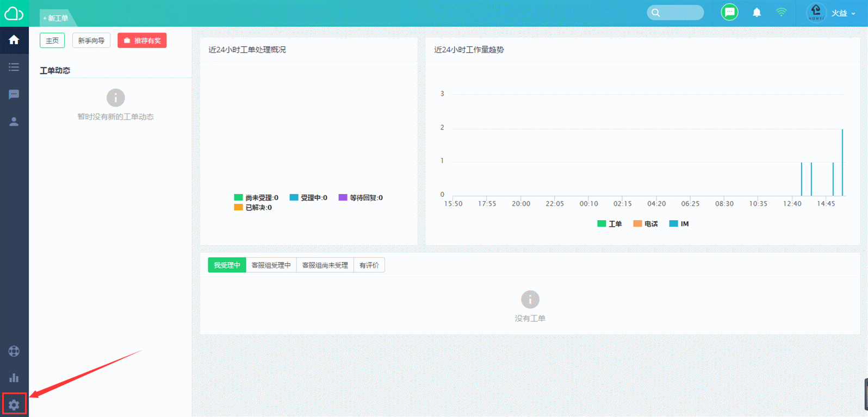Viewport: 868px width, 417px height.
Task: Click the help center lifebuoy icon
Action: [14, 351]
